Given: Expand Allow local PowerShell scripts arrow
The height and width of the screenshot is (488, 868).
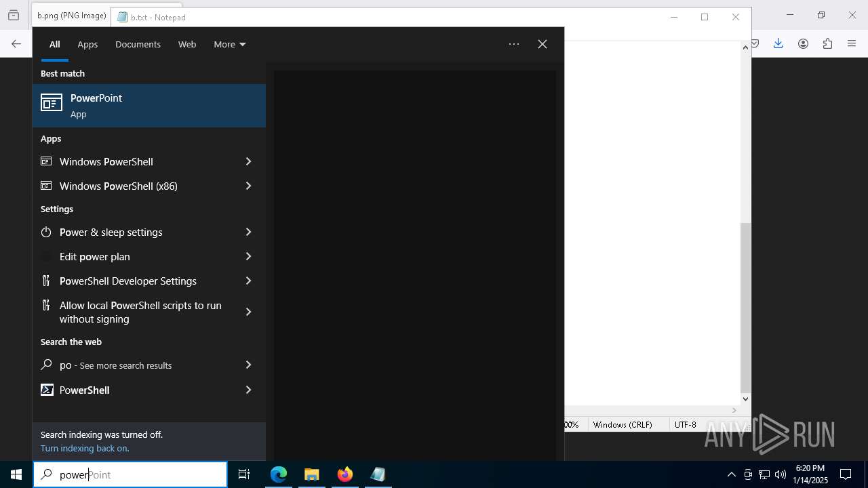Looking at the screenshot, I should [248, 312].
